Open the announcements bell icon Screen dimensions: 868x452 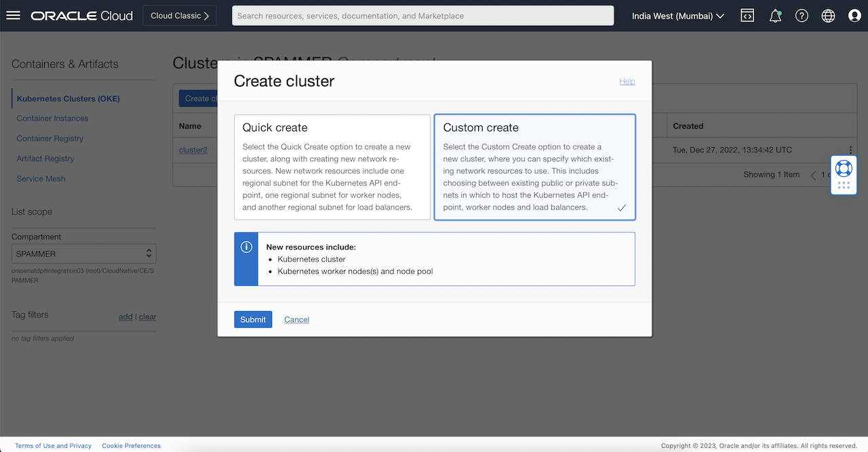pyautogui.click(x=775, y=16)
